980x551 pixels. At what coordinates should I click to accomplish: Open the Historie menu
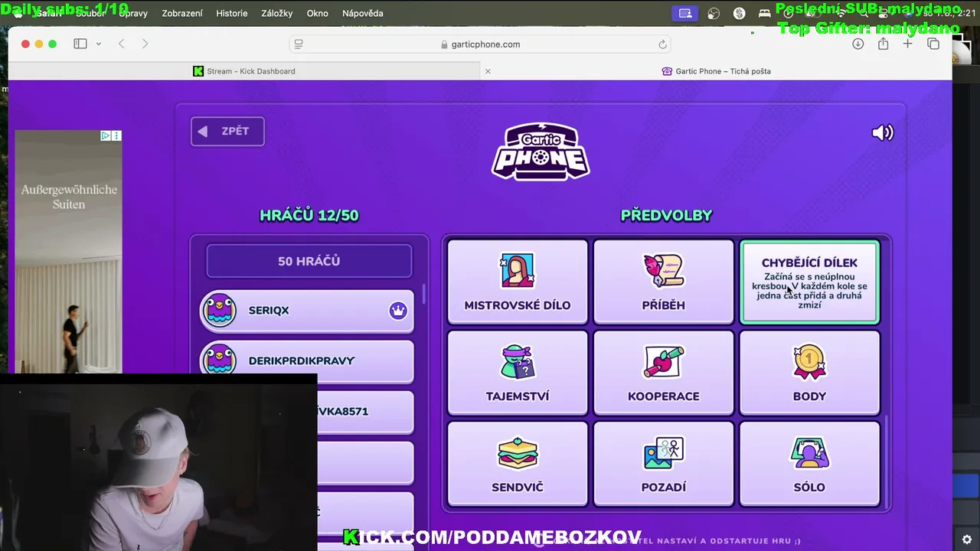pyautogui.click(x=232, y=13)
